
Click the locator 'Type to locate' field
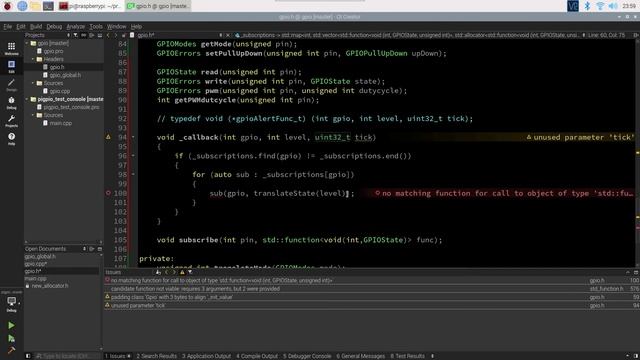(x=67, y=356)
